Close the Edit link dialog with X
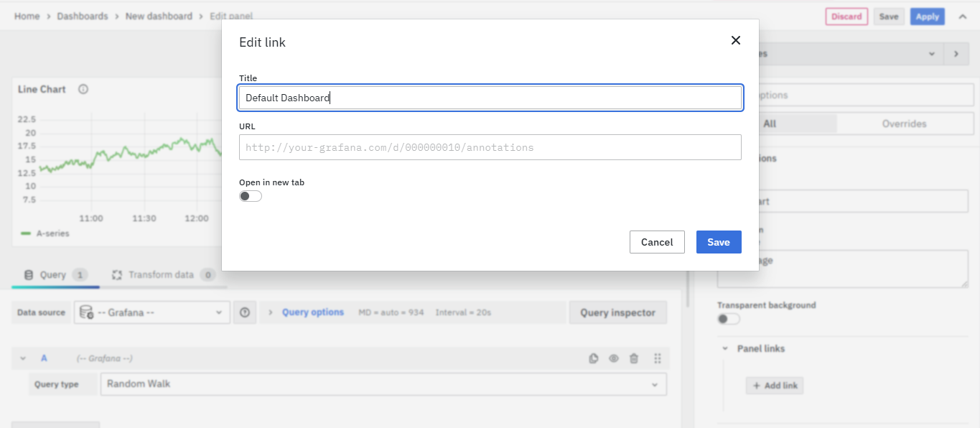The height and width of the screenshot is (428, 980). pyautogui.click(x=735, y=41)
